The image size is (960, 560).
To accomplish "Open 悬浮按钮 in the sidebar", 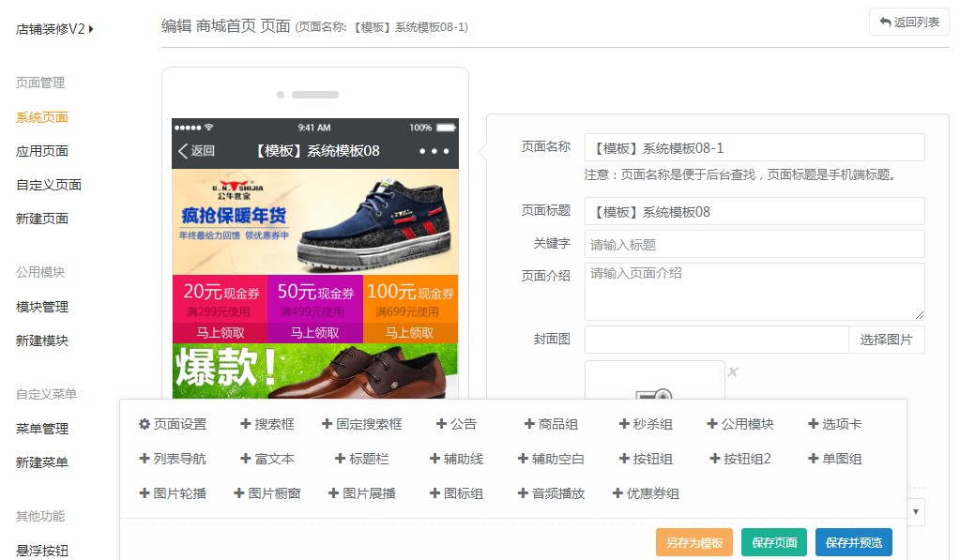I will (41, 551).
